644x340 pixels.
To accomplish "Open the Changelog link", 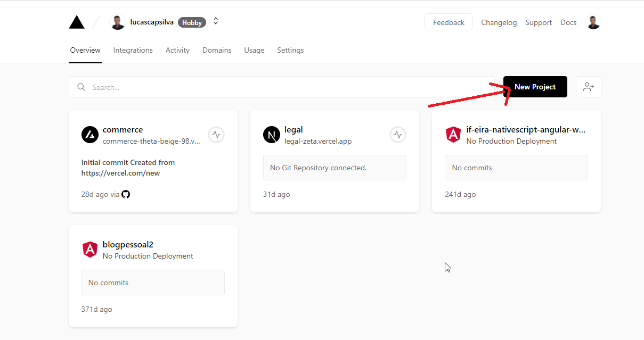I will pos(499,22).
